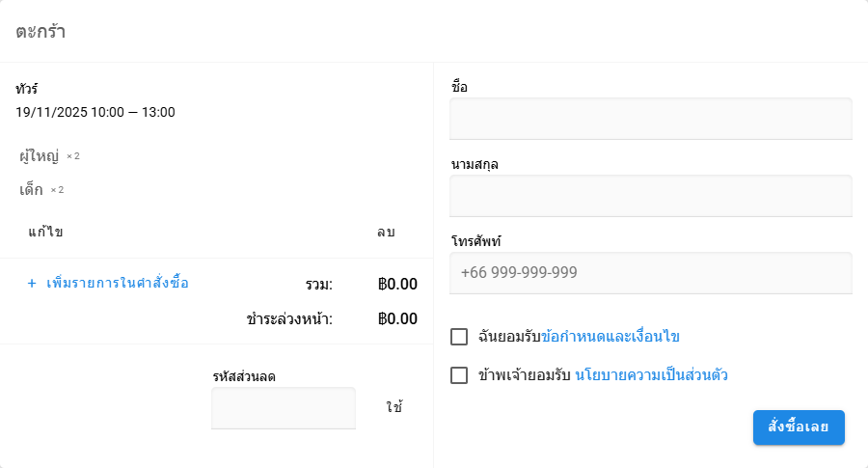Open the นโยบายความเป็นส่วนตัว link
Image resolution: width=868 pixels, height=468 pixels.
(x=651, y=375)
